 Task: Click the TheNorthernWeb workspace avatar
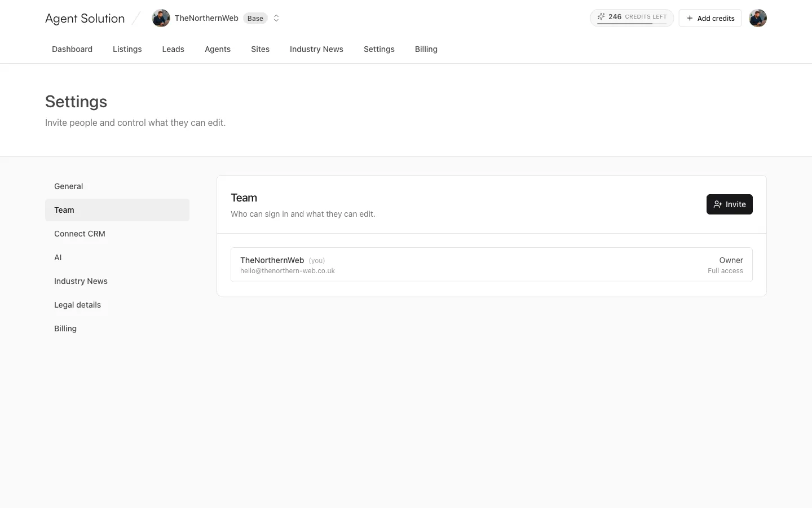(161, 18)
